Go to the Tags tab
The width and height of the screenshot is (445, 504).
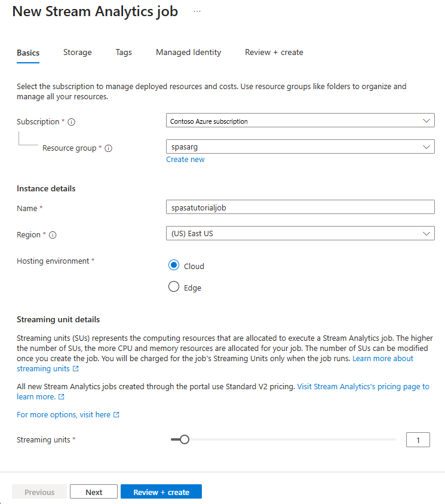click(x=124, y=52)
